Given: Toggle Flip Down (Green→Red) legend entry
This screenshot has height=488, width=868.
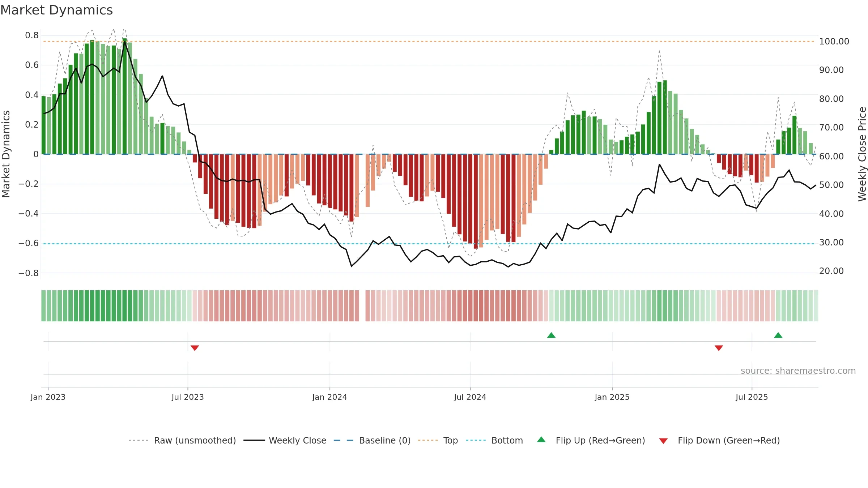Looking at the screenshot, I should pyautogui.click(x=719, y=440).
